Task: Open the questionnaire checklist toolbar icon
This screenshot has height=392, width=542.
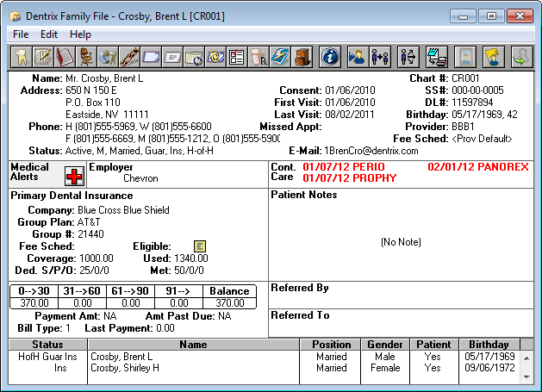Action: [x=236, y=57]
